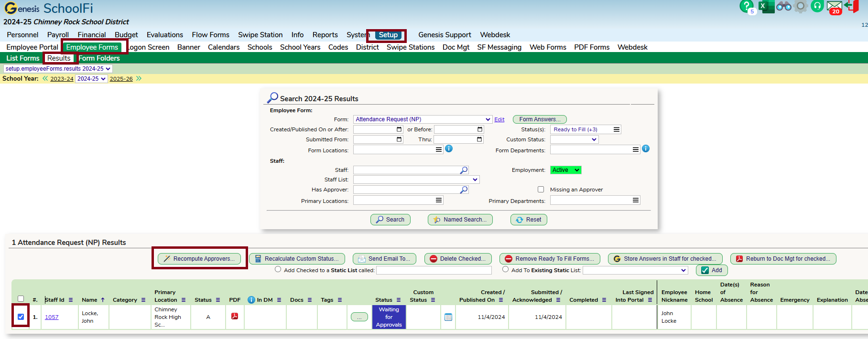Open Staff Id column menu icon
The width and height of the screenshot is (868, 339).
71,300
